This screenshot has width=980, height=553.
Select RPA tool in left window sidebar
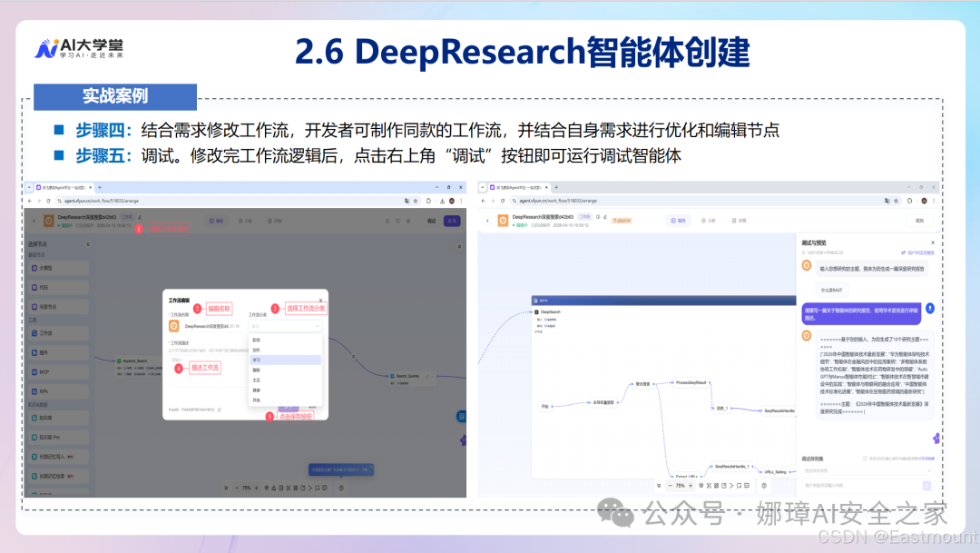[x=59, y=391]
